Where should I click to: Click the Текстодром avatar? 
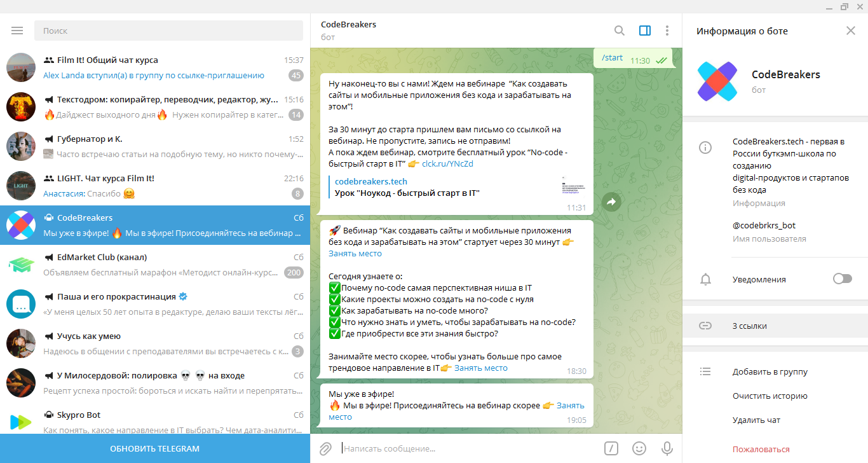pyautogui.click(x=20, y=107)
